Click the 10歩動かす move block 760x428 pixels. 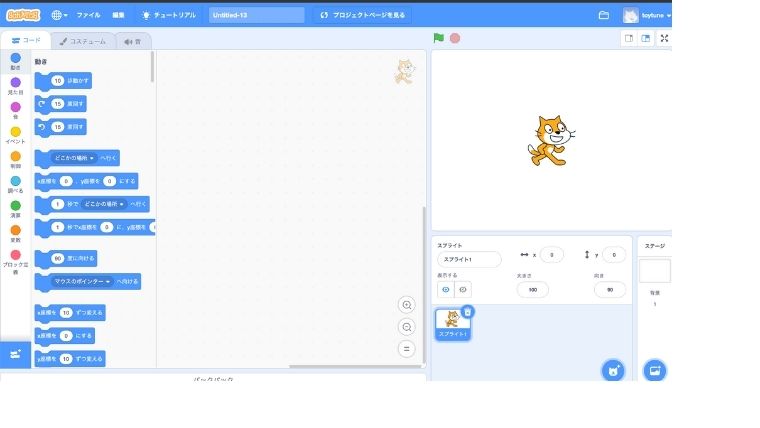[x=63, y=81]
